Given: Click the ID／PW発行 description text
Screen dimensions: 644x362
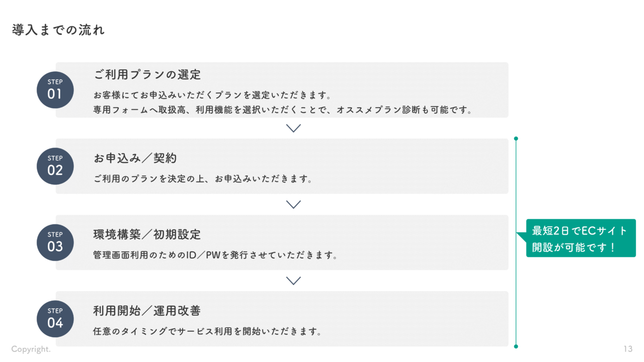Looking at the screenshot, I should coord(215,255).
